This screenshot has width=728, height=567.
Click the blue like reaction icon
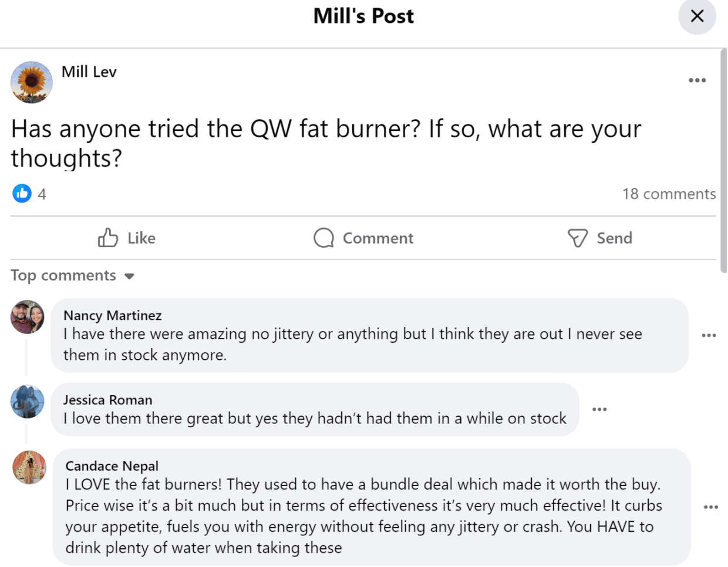coord(22,193)
